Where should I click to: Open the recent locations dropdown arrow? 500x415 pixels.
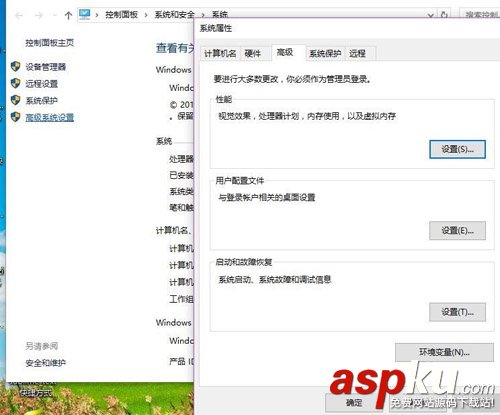pyautogui.click(x=54, y=15)
